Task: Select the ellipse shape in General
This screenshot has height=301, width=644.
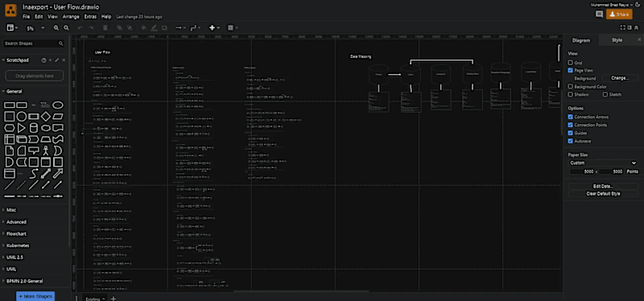Action: pyautogui.click(x=58, y=105)
